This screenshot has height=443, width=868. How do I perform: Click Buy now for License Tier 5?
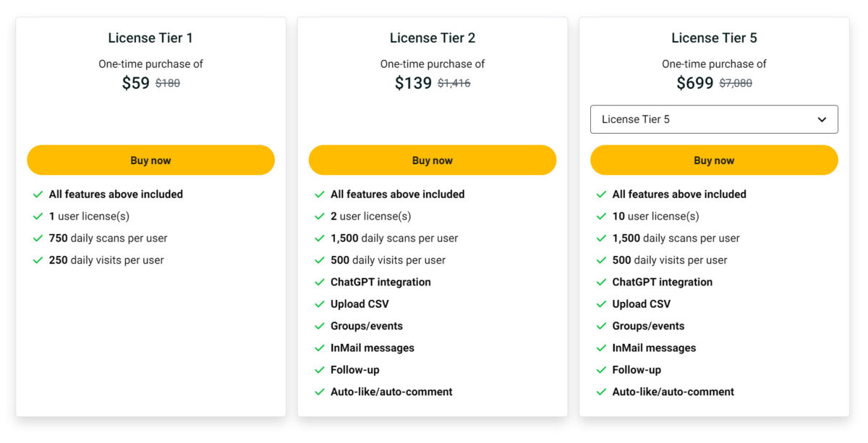coord(714,160)
